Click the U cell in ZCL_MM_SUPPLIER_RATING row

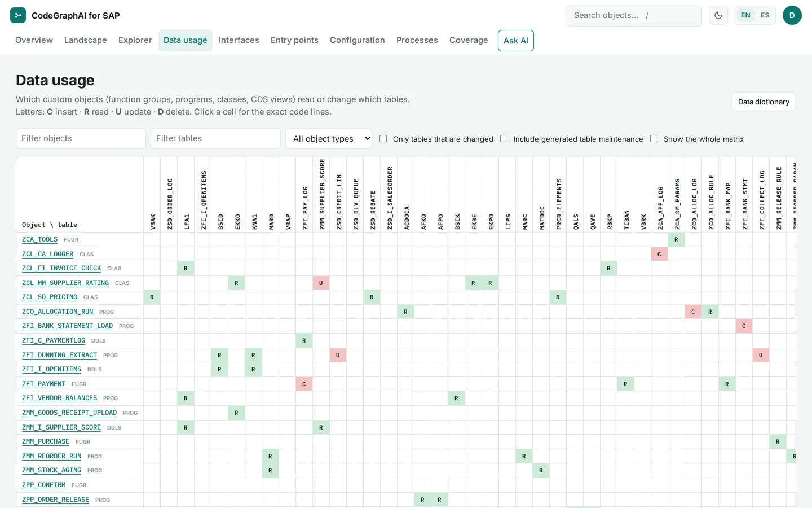(x=321, y=283)
